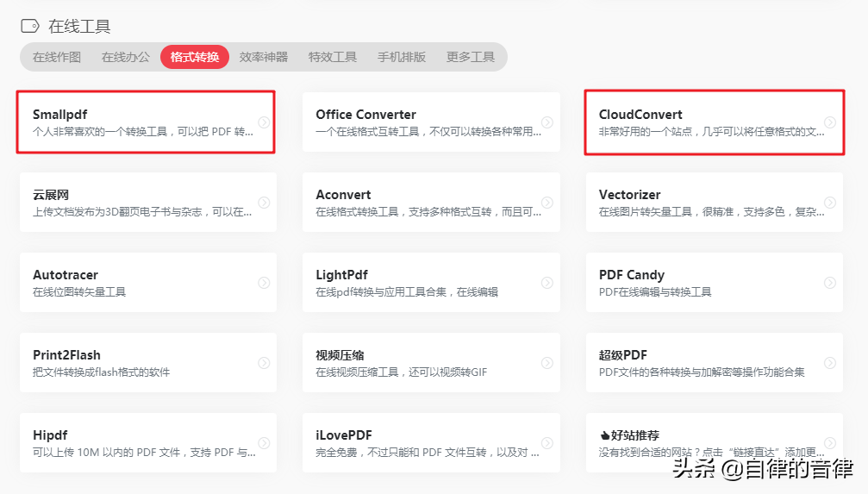Click the arrow icon on CloudConvert card
Image resolution: width=868 pixels, height=494 pixels.
[x=830, y=122]
